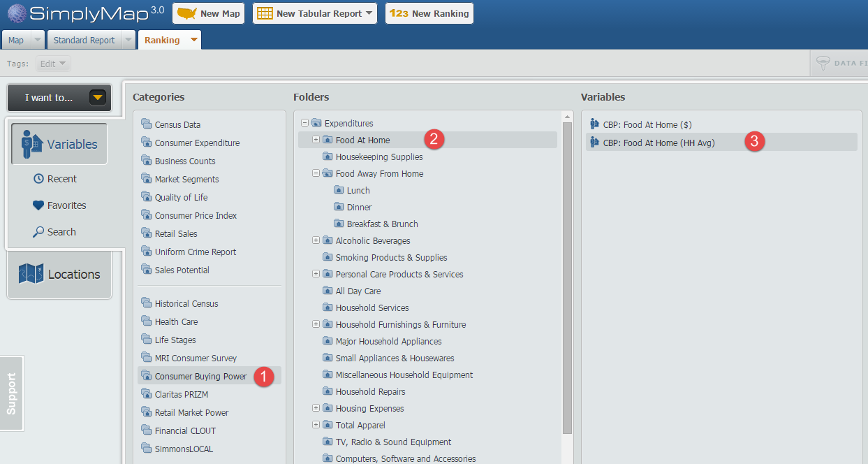Open the Locations panel in sidebar
The height and width of the screenshot is (464, 868).
(59, 274)
